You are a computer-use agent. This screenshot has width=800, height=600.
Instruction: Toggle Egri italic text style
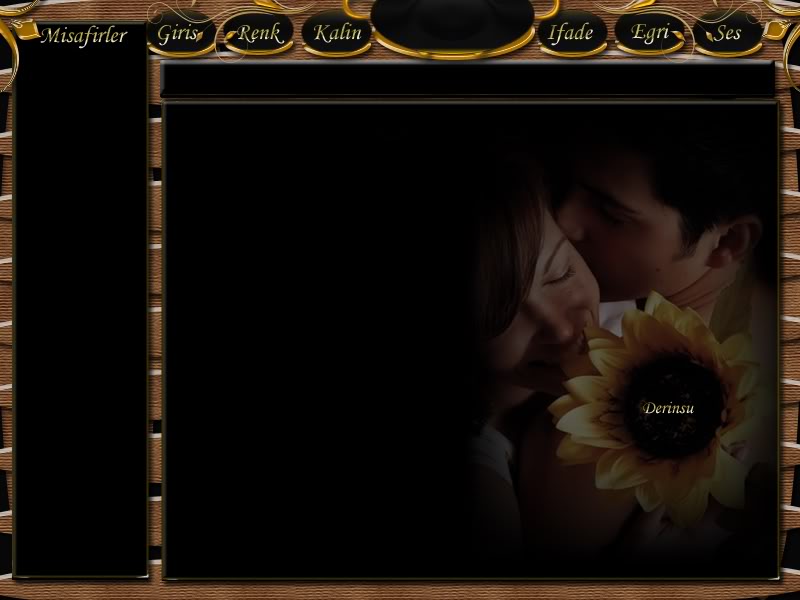tap(650, 34)
